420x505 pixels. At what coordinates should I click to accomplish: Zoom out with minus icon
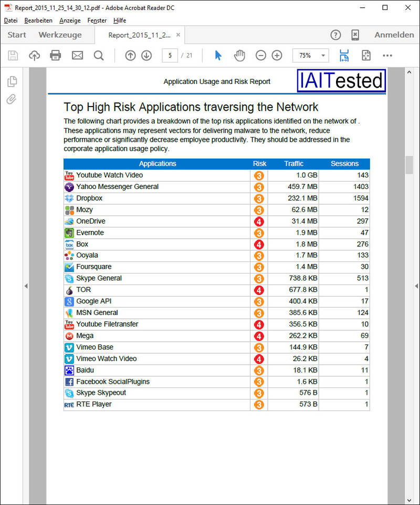(260, 56)
